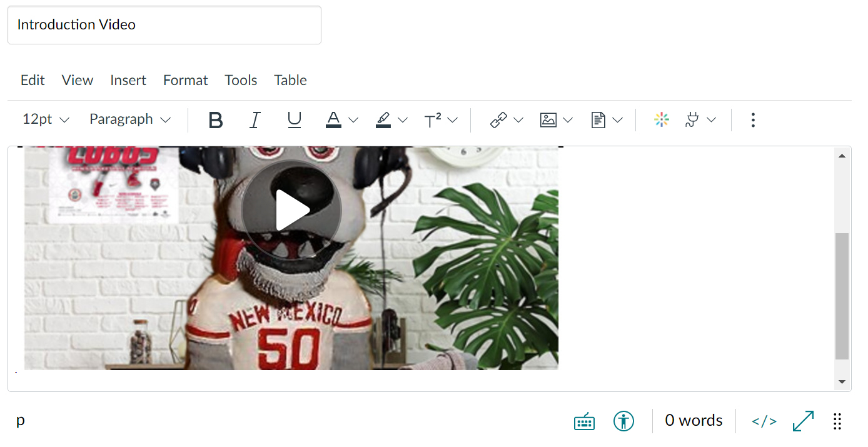Expand image options arrow
The image size is (868, 447).
(568, 119)
